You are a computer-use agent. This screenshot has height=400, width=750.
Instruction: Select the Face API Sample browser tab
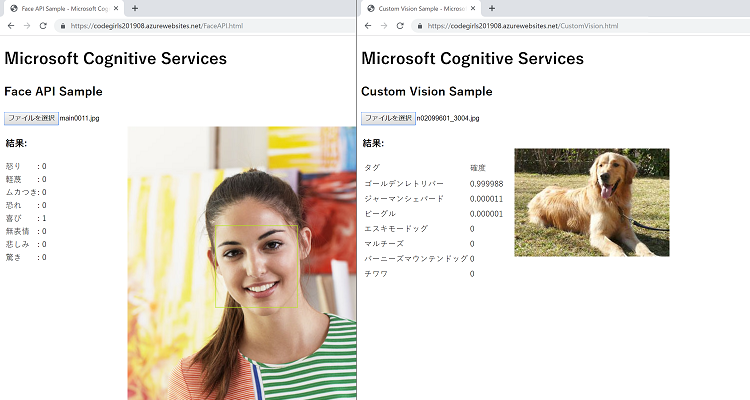tap(64, 8)
